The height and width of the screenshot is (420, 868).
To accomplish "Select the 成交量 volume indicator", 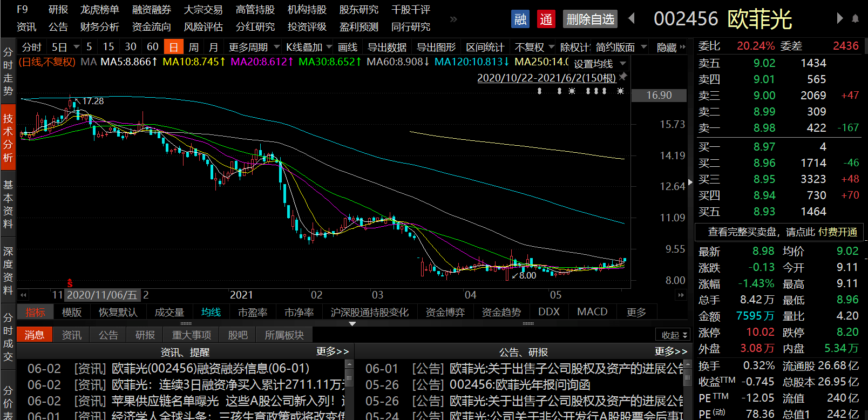I will (169, 312).
